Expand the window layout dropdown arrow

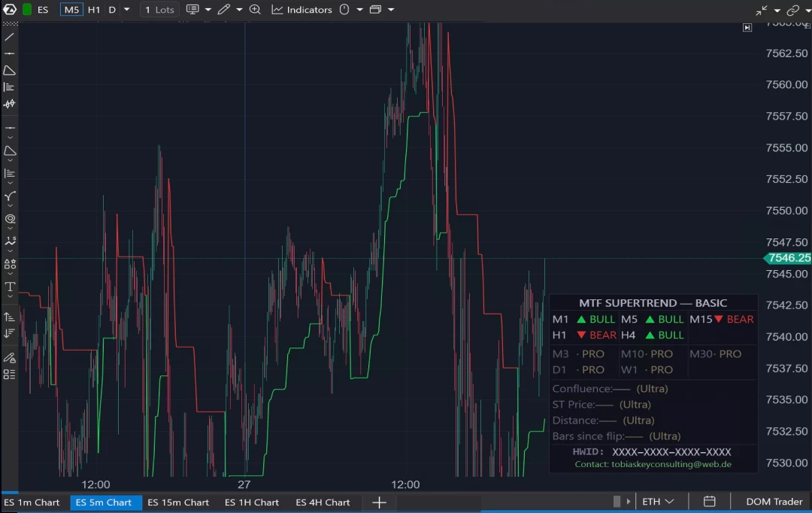point(391,9)
